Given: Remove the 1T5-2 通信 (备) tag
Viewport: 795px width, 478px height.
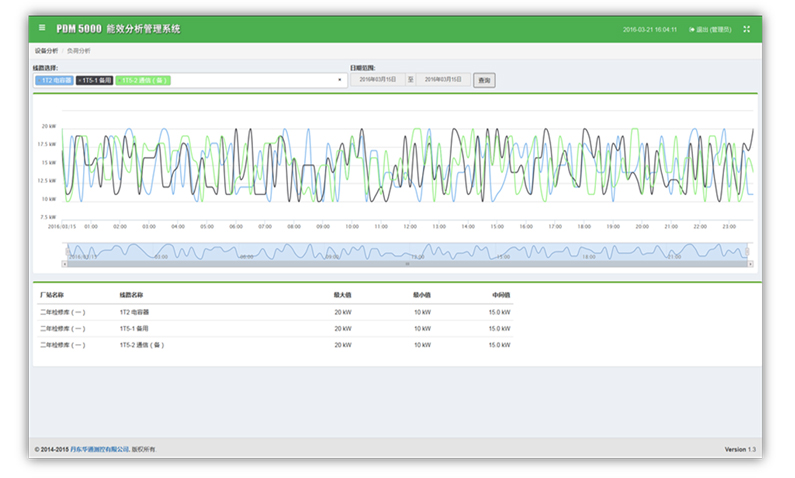Looking at the screenshot, I should coord(121,79).
